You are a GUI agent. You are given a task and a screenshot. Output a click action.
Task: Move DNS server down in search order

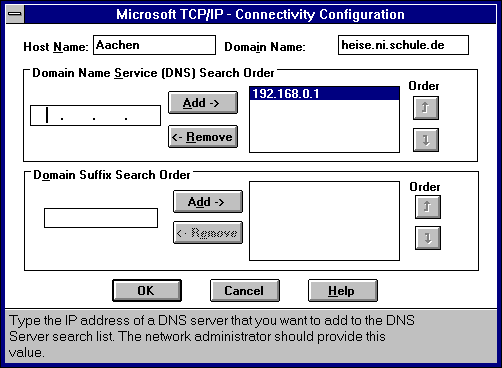pyautogui.click(x=426, y=140)
